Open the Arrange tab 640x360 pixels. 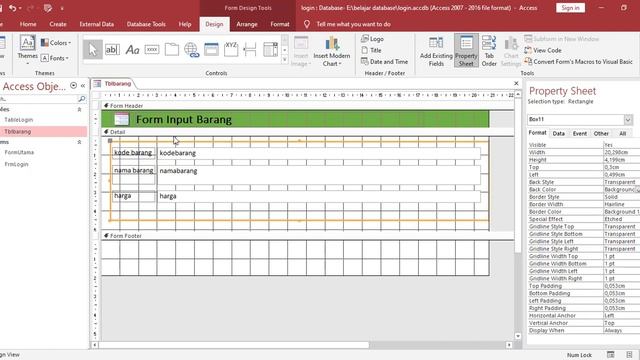click(247, 24)
